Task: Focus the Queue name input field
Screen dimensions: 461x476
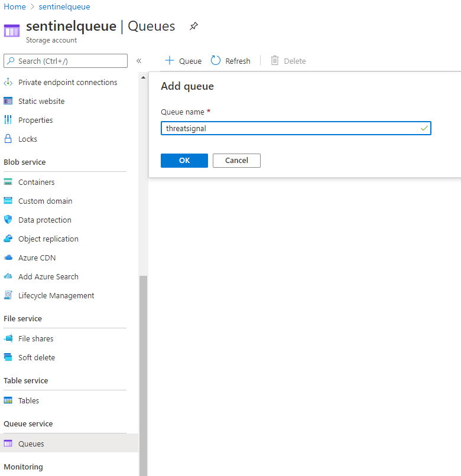Action: coord(296,128)
